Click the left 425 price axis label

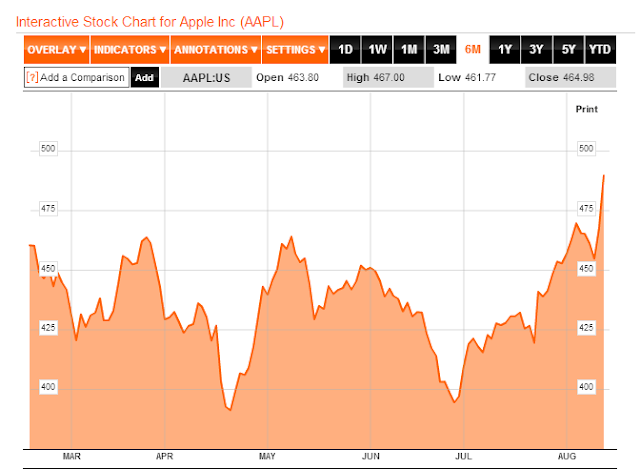coord(48,328)
